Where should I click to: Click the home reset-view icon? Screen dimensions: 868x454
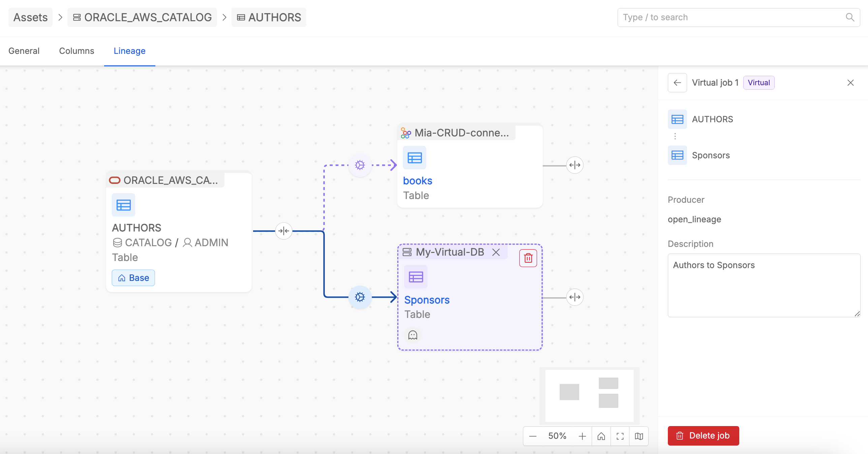601,436
